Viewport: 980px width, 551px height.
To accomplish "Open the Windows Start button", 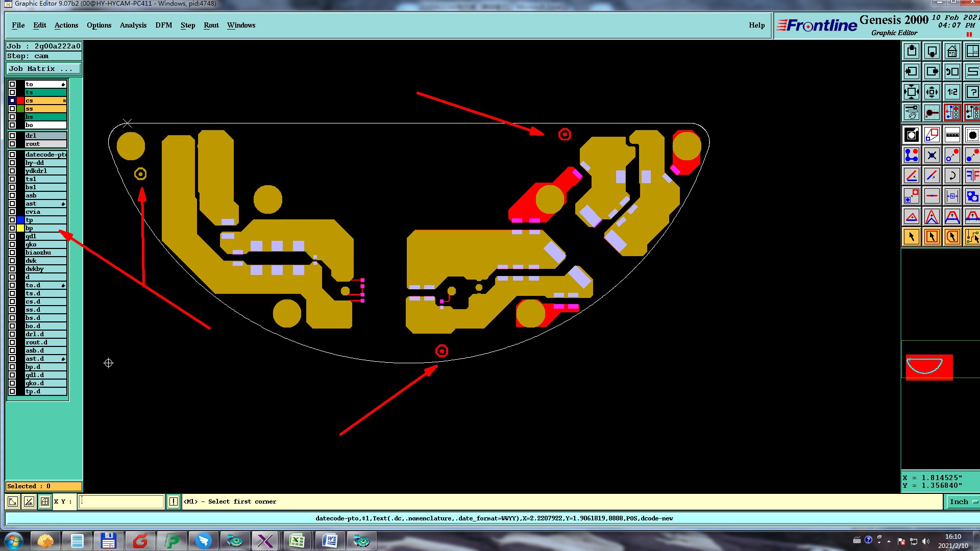I will (x=14, y=541).
